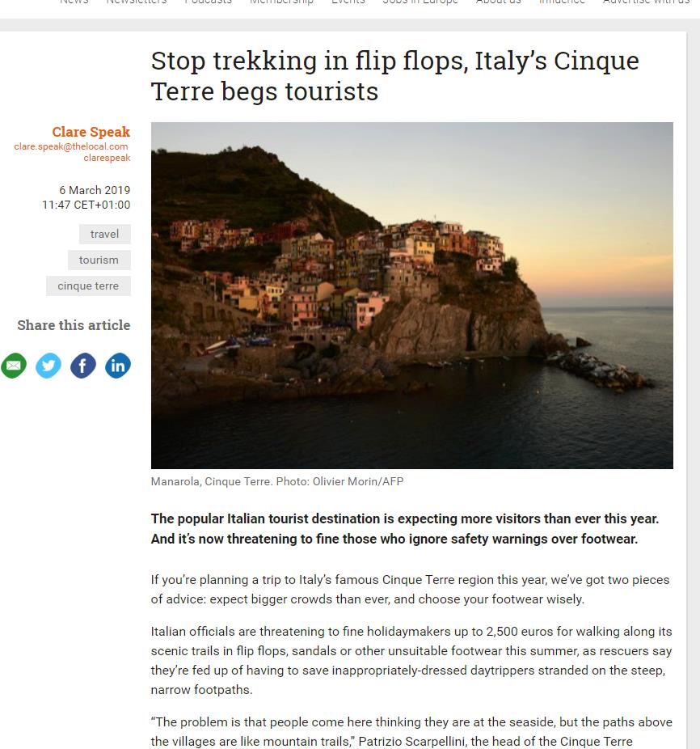The height and width of the screenshot is (749, 700).
Task: Select the tourism tag
Action: [x=99, y=260]
